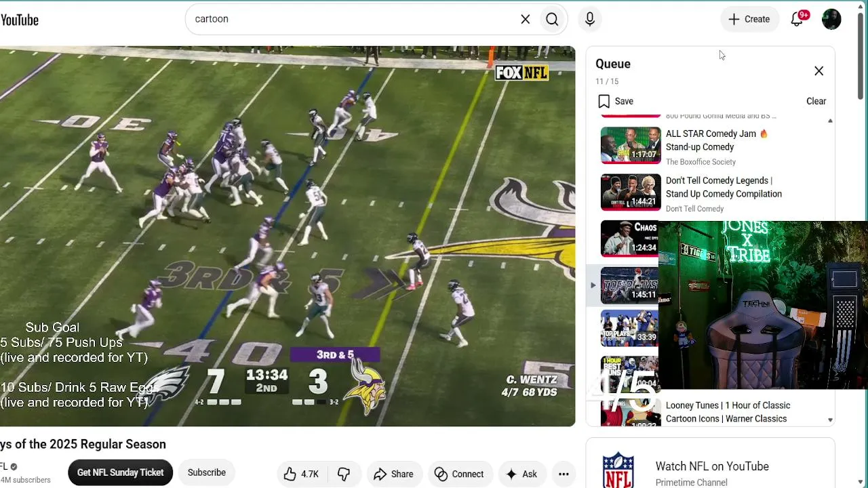The width and height of the screenshot is (868, 488).
Task: Play the ALL STAR Comedy Jam thumbnail
Action: click(x=631, y=145)
